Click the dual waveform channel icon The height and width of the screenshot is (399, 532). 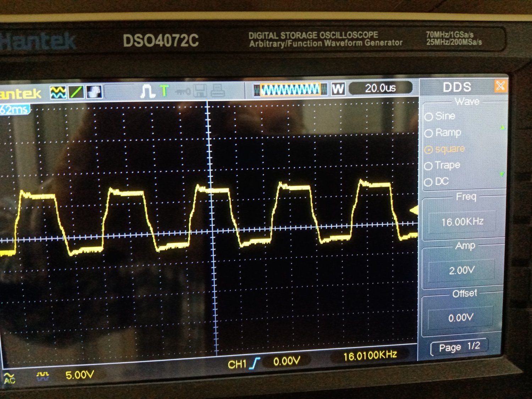[x=58, y=92]
